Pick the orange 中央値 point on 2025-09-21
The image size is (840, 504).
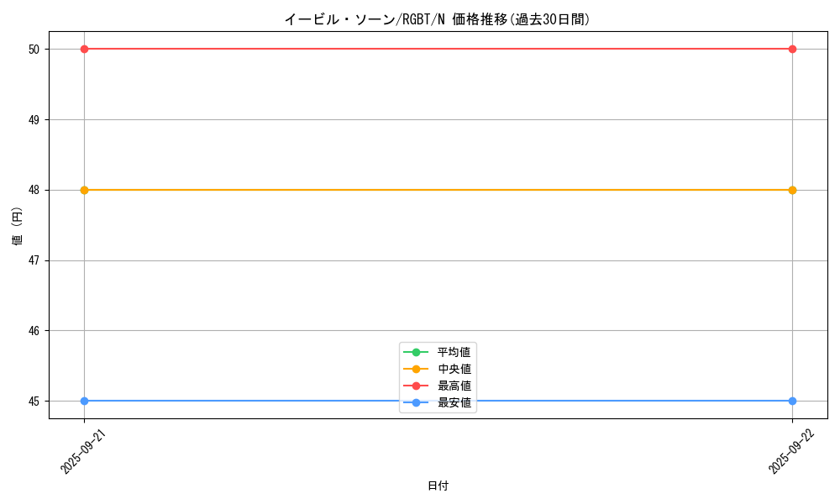[x=84, y=190]
